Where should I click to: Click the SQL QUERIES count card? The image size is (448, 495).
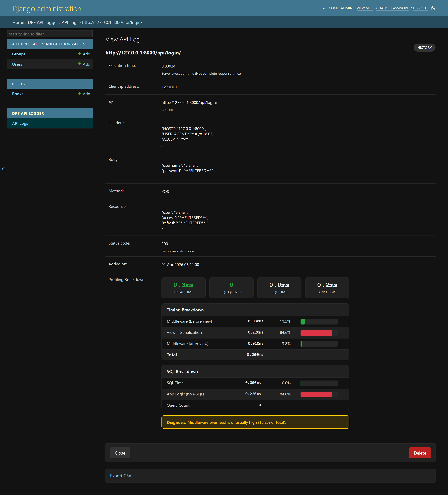(x=231, y=288)
